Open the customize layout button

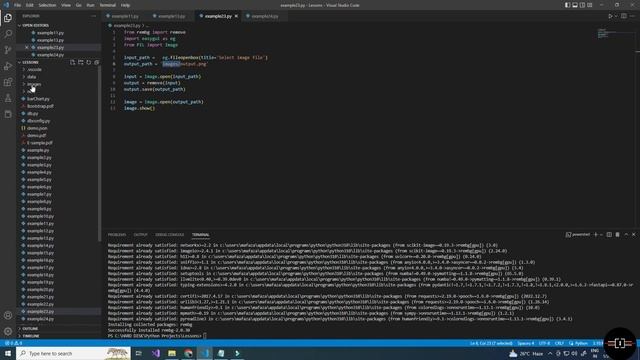click(590, 5)
